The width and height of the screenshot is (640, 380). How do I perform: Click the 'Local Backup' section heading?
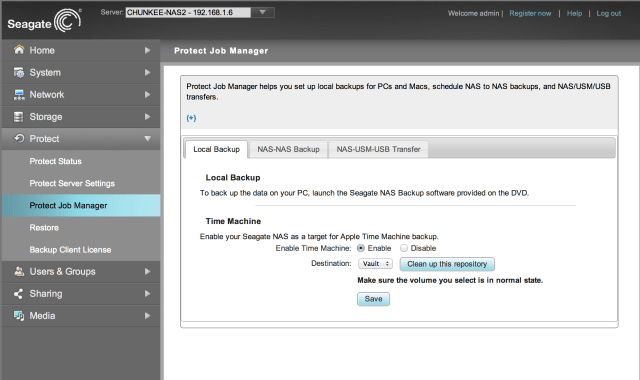233,178
